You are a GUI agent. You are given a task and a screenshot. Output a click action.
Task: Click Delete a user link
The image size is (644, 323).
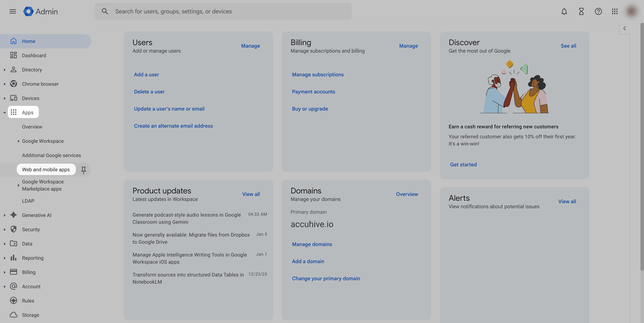(149, 92)
